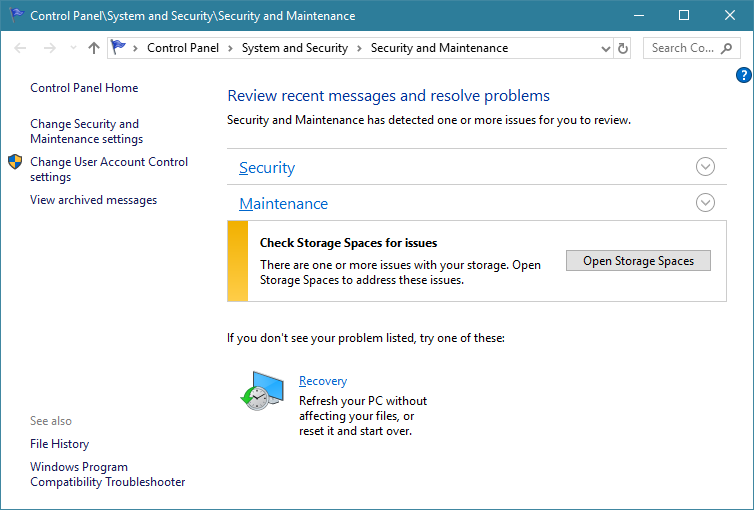Image resolution: width=754 pixels, height=510 pixels.
Task: Click the Up arrow navigation button
Action: point(94,48)
